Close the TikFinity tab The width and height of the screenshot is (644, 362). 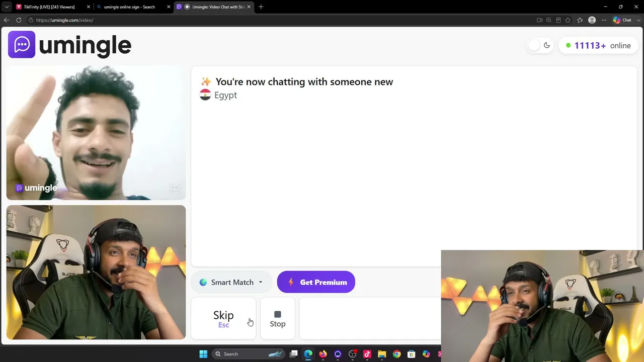coord(89,7)
